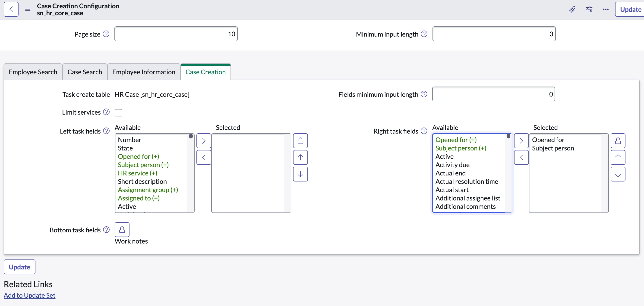Add selected item to Right task fields
This screenshot has width=644, height=306.
click(x=521, y=141)
